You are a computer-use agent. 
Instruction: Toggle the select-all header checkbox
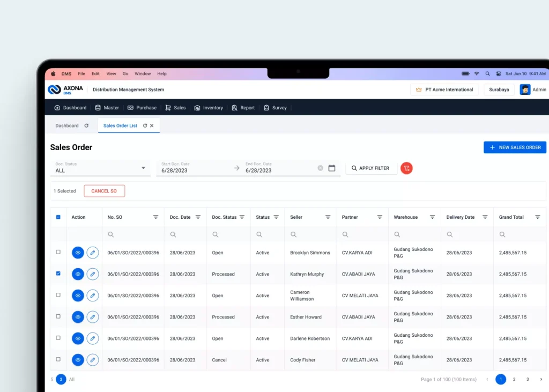pyautogui.click(x=58, y=217)
